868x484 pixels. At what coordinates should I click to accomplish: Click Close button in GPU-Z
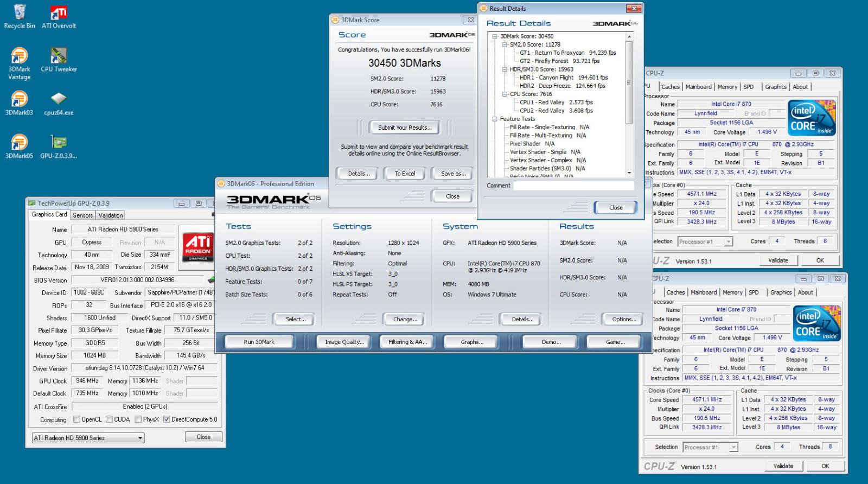coord(203,437)
